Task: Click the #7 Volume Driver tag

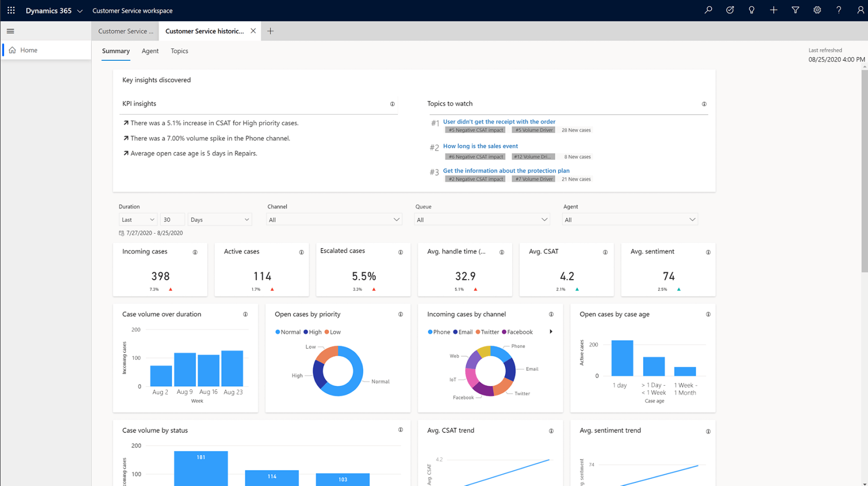Action: coord(533,179)
